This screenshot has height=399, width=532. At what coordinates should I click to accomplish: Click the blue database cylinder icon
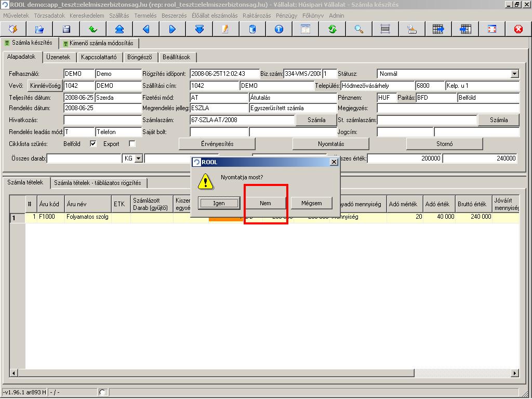(252, 29)
